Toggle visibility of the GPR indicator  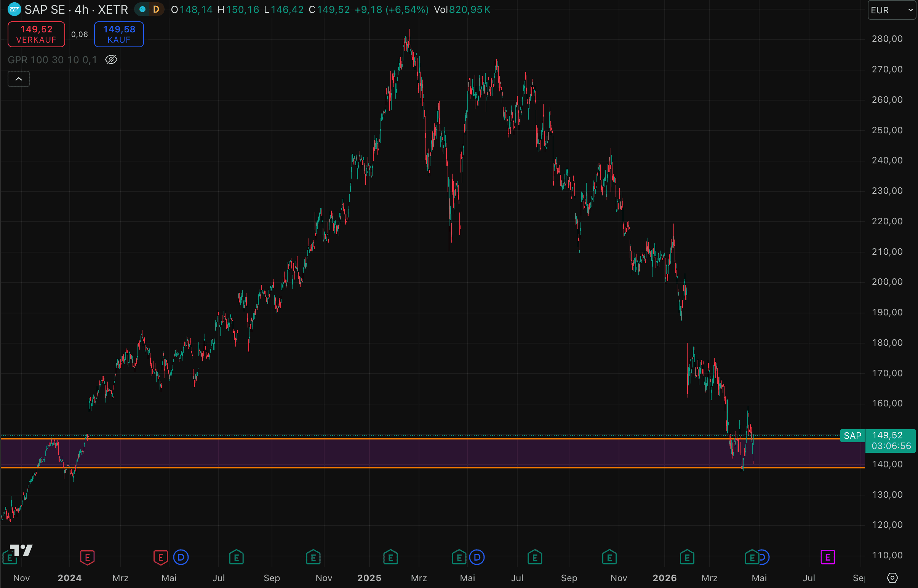coord(111,59)
